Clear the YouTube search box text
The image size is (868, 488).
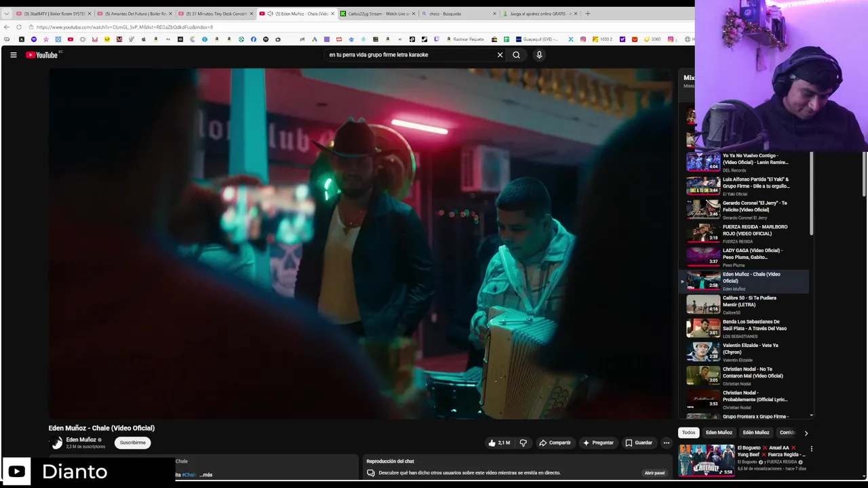pyautogui.click(x=500, y=55)
